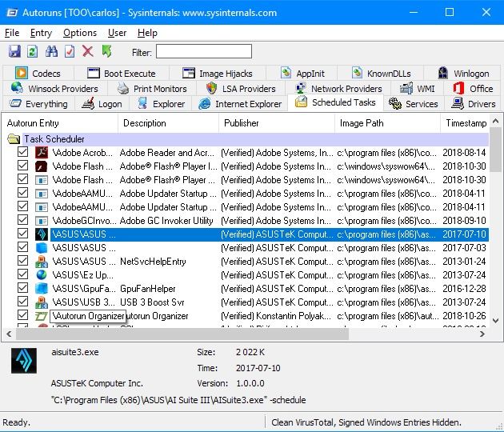504x432 pixels.
Task: Uncheck the Adobe Acrobat entry checkbox
Action: tap(22, 152)
